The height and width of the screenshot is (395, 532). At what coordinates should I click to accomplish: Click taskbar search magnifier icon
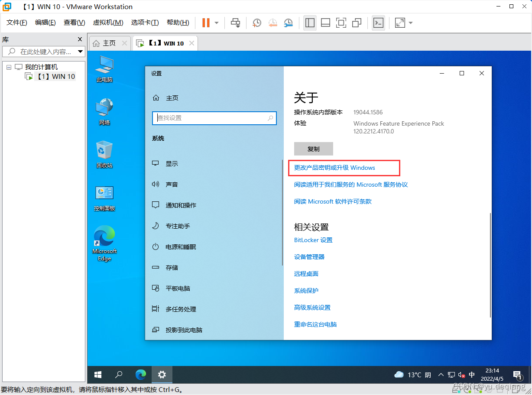click(x=119, y=375)
